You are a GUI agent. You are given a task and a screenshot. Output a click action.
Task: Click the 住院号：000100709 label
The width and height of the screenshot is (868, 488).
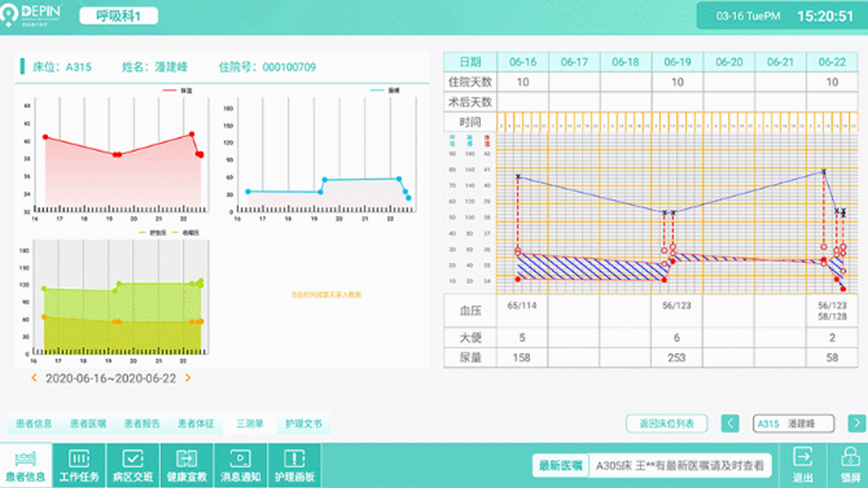(267, 67)
